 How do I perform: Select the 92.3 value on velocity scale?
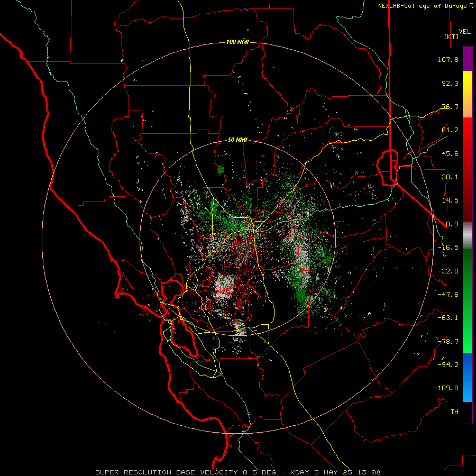[450, 83]
